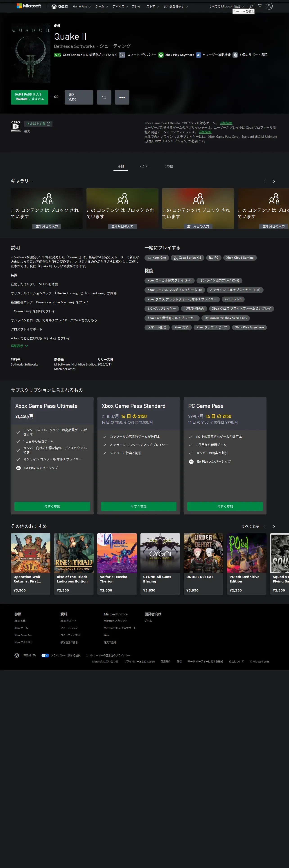Open the 17 才以上対象 rating link

(38, 124)
